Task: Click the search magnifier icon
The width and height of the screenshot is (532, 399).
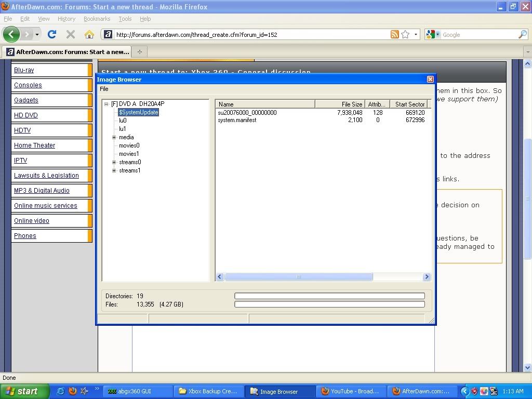Action: tap(522, 34)
